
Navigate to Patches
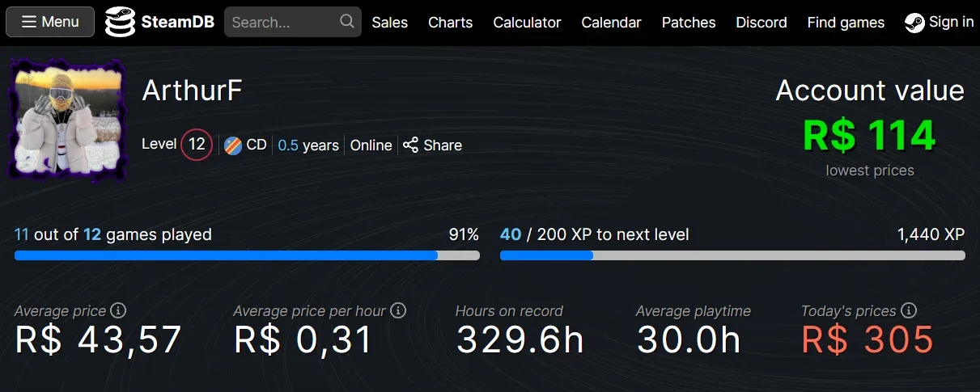click(689, 23)
